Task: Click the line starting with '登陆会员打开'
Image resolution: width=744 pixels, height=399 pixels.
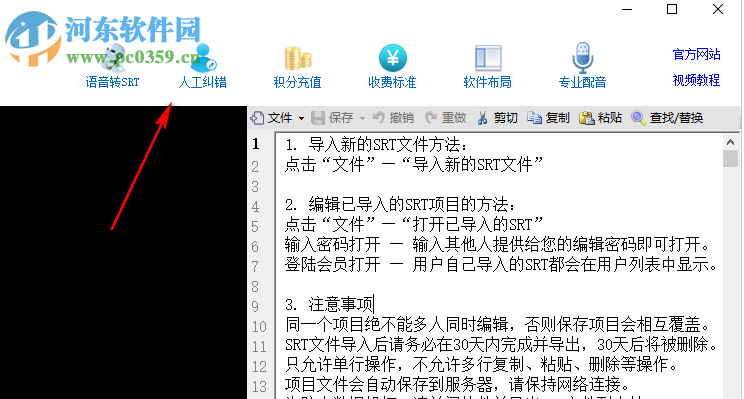Action: pyautogui.click(x=501, y=264)
